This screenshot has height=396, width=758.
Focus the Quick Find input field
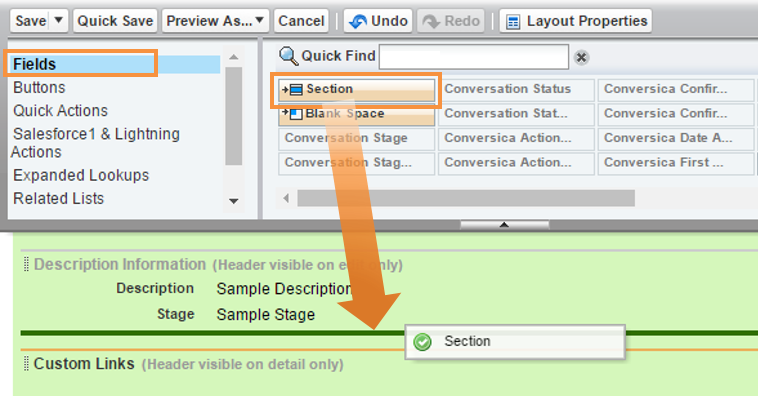(474, 57)
